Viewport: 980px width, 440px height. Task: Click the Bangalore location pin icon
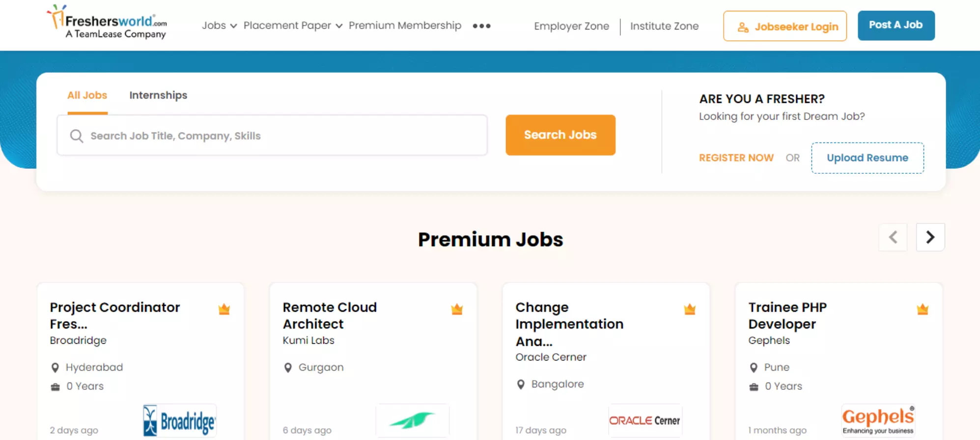[x=521, y=385]
